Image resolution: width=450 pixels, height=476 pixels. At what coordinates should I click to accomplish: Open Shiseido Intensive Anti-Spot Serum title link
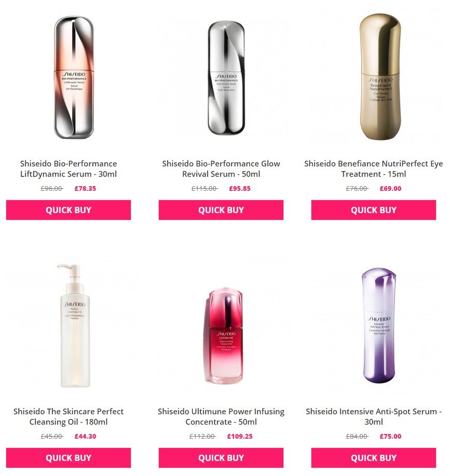pos(373,416)
